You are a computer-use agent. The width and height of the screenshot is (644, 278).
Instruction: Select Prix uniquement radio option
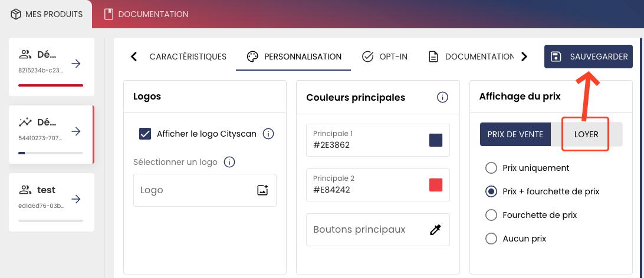click(x=491, y=168)
